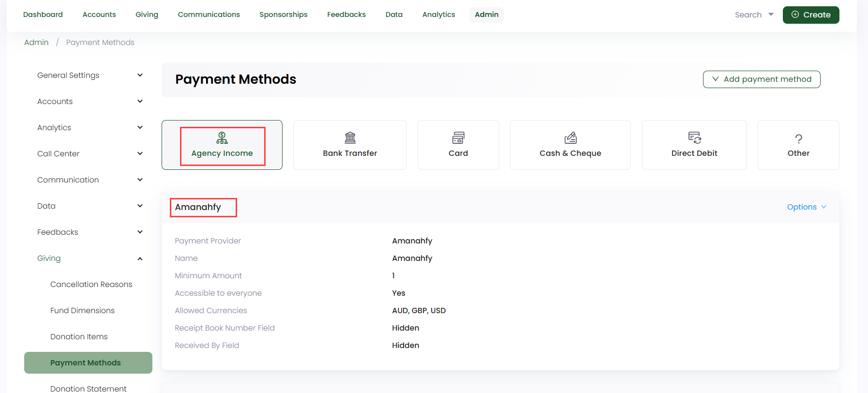Click the Minimum Amount label
This screenshot has width=868, height=393.
208,276
